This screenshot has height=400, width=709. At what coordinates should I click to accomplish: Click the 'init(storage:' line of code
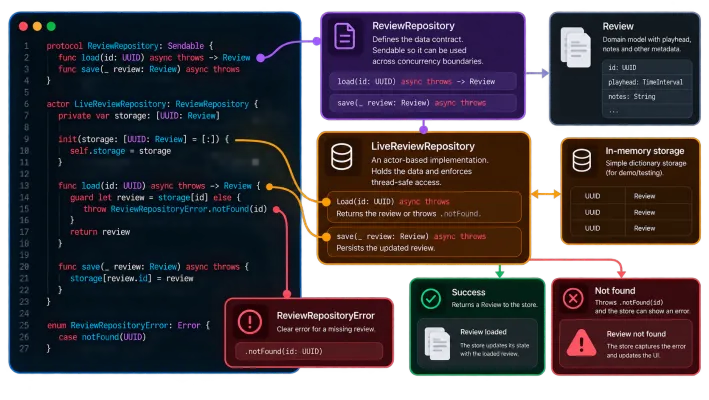[143, 139]
